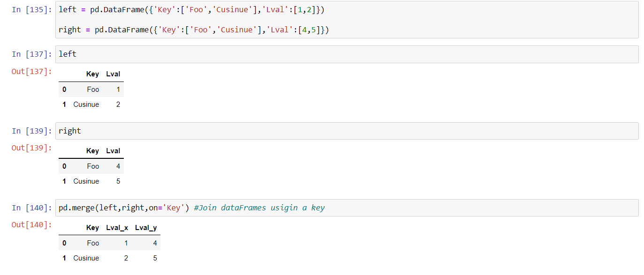Click the Lval header in Out[137] table
The height and width of the screenshot is (275, 644).
[x=113, y=74]
